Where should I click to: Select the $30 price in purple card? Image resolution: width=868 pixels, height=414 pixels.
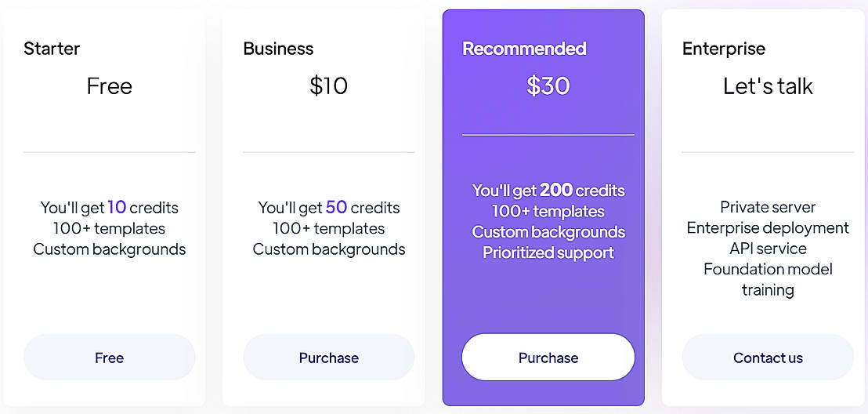(x=548, y=85)
